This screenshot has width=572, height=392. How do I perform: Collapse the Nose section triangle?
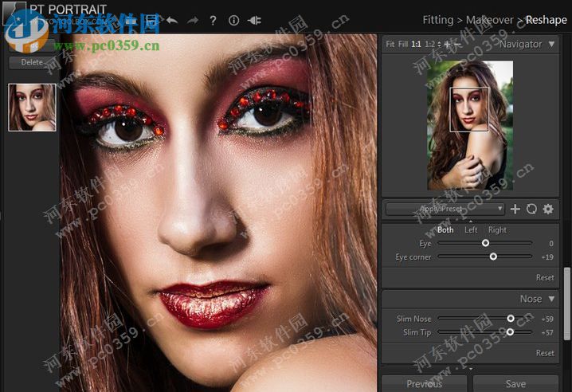pos(551,299)
